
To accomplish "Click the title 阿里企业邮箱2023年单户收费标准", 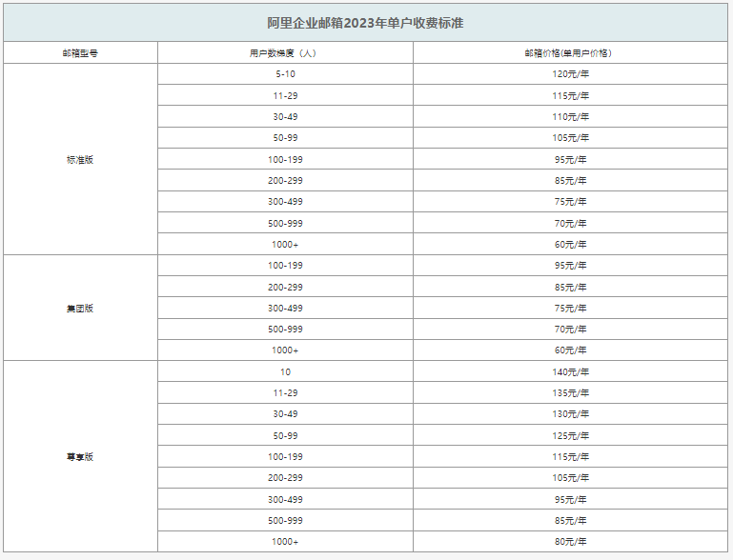I will coord(365,23).
